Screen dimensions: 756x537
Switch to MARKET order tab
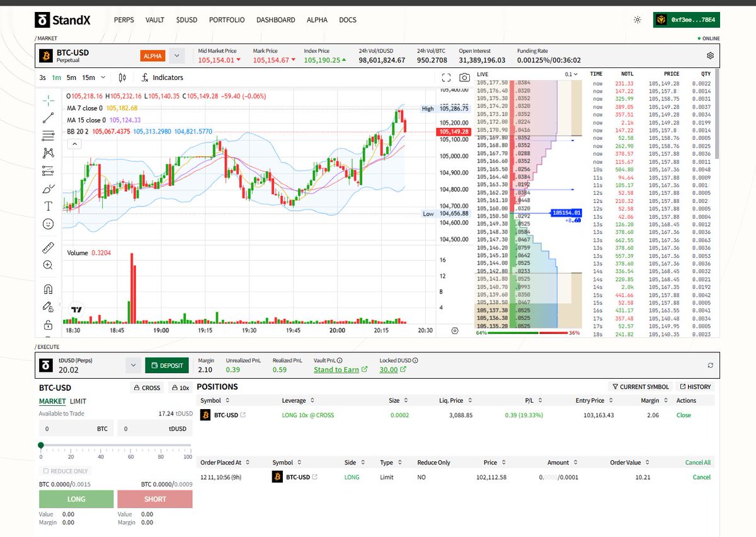click(x=52, y=401)
